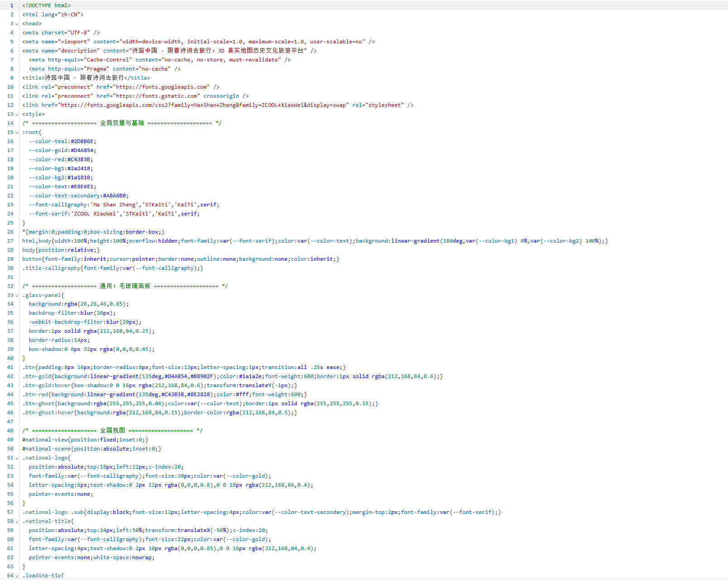Click the --color-text-secondary value #A8A6B0
The image size is (728, 580).
[115, 196]
